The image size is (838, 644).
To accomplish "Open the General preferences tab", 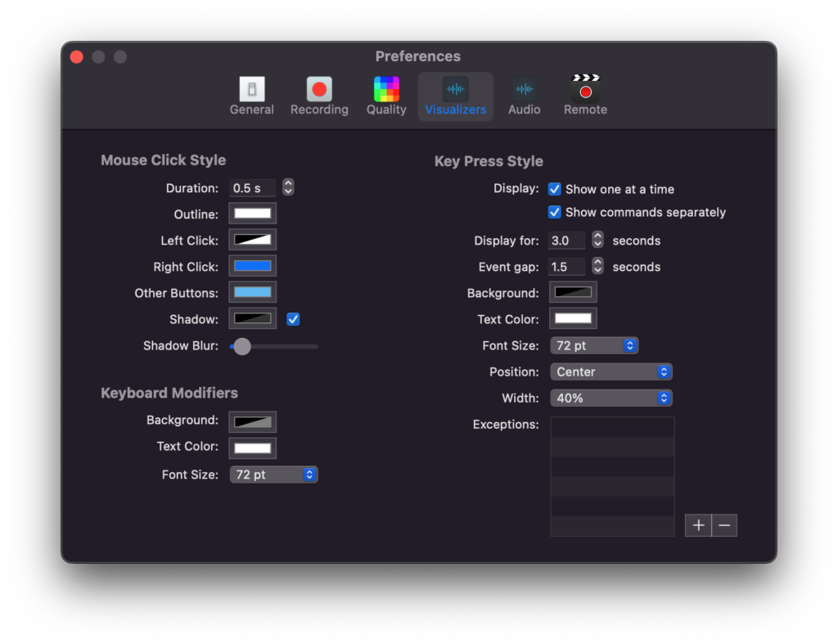I will point(252,97).
